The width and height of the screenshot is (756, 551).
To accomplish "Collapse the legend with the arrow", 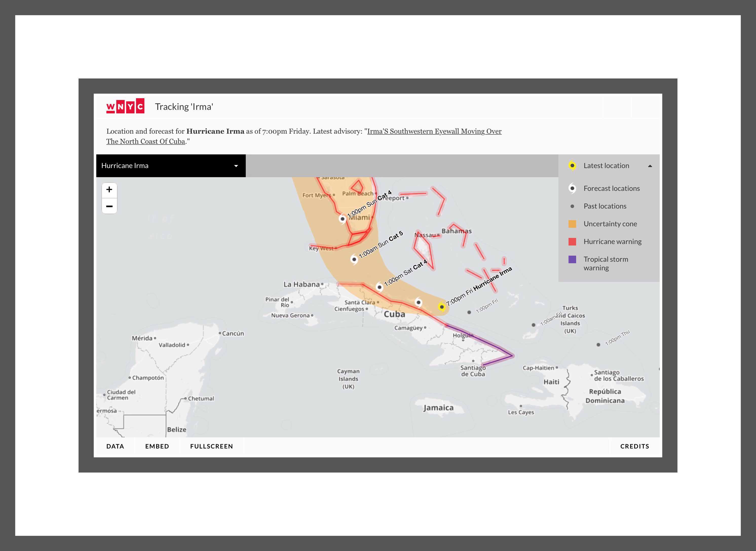I will 650,166.
